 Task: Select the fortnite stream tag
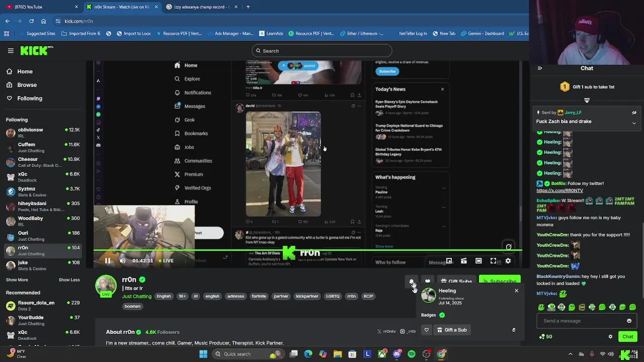click(259, 296)
